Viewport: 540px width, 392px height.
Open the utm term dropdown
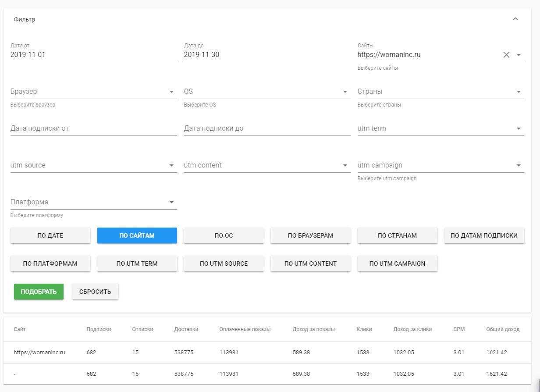pos(519,128)
